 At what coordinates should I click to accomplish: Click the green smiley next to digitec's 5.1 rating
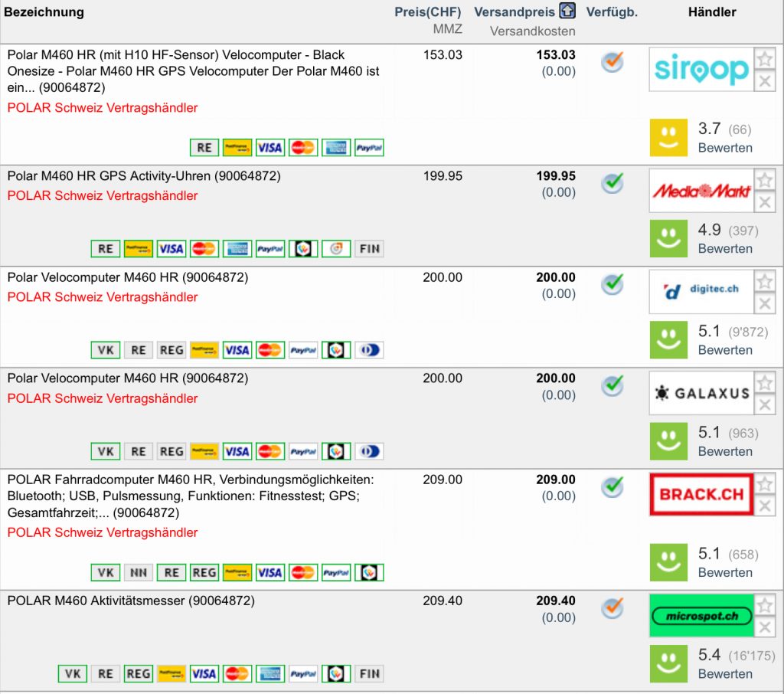tap(668, 340)
